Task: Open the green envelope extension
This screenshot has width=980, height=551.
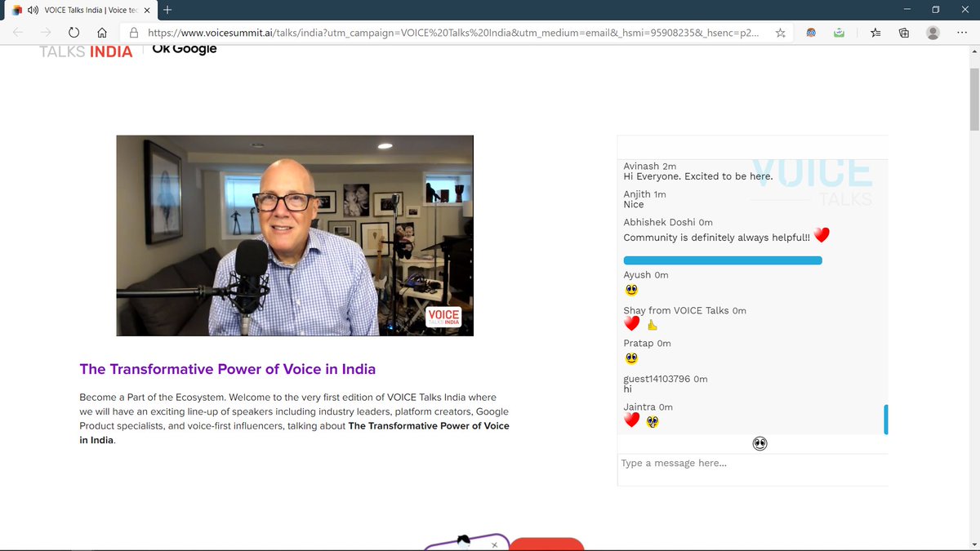Action: (839, 33)
